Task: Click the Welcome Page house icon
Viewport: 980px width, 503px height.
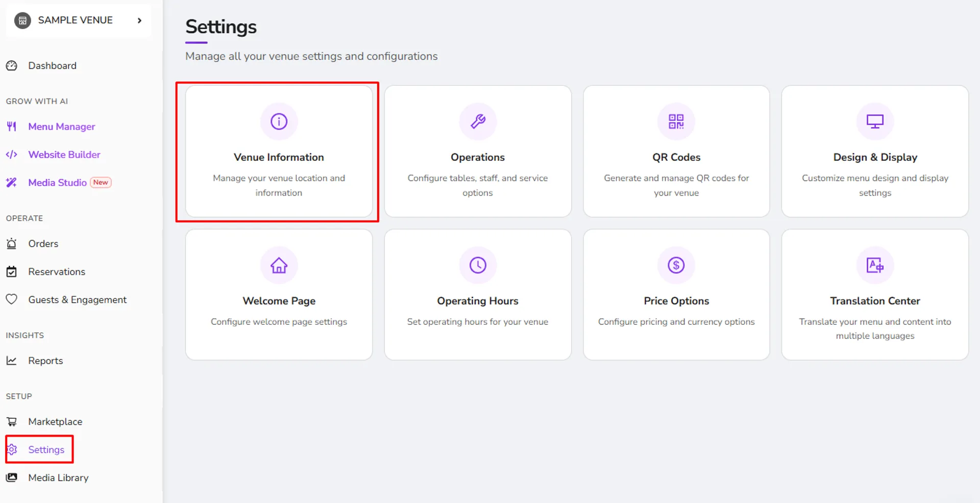Action: 279,265
